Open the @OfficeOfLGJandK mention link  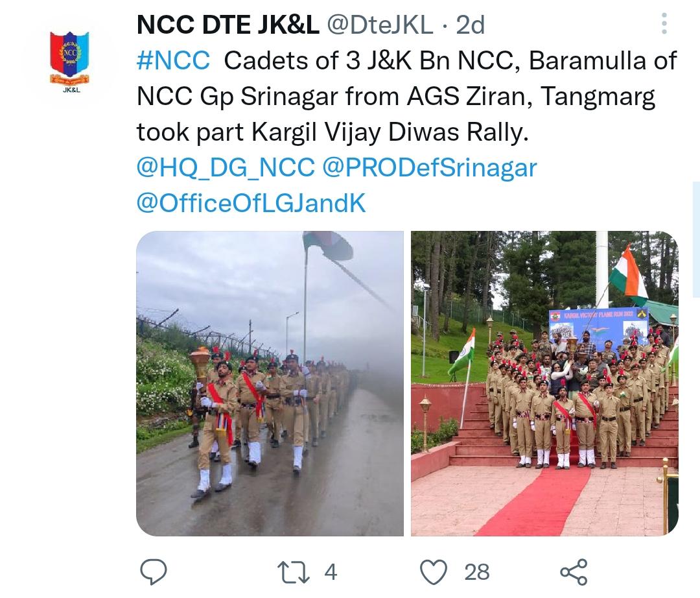click(x=251, y=203)
